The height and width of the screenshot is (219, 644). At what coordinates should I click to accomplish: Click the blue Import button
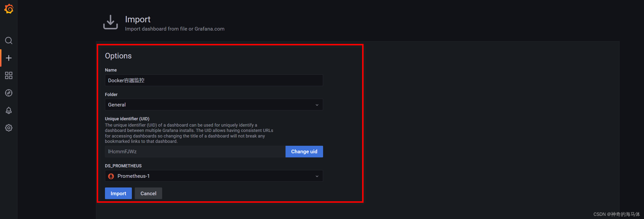click(118, 194)
